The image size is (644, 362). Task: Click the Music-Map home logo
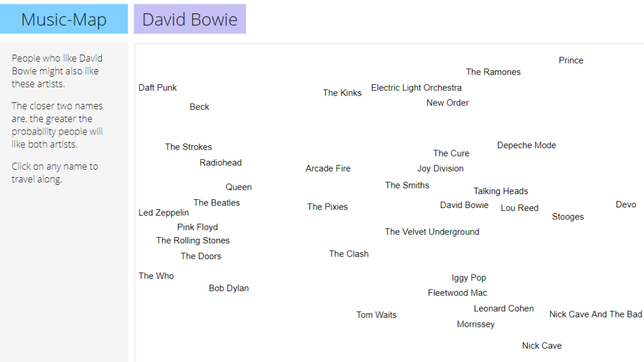pyautogui.click(x=64, y=19)
